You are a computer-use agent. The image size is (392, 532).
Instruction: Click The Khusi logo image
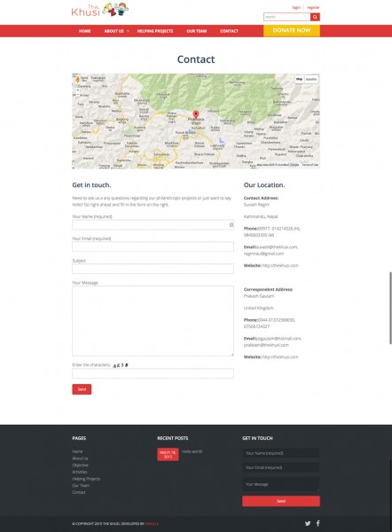pyautogui.click(x=100, y=10)
